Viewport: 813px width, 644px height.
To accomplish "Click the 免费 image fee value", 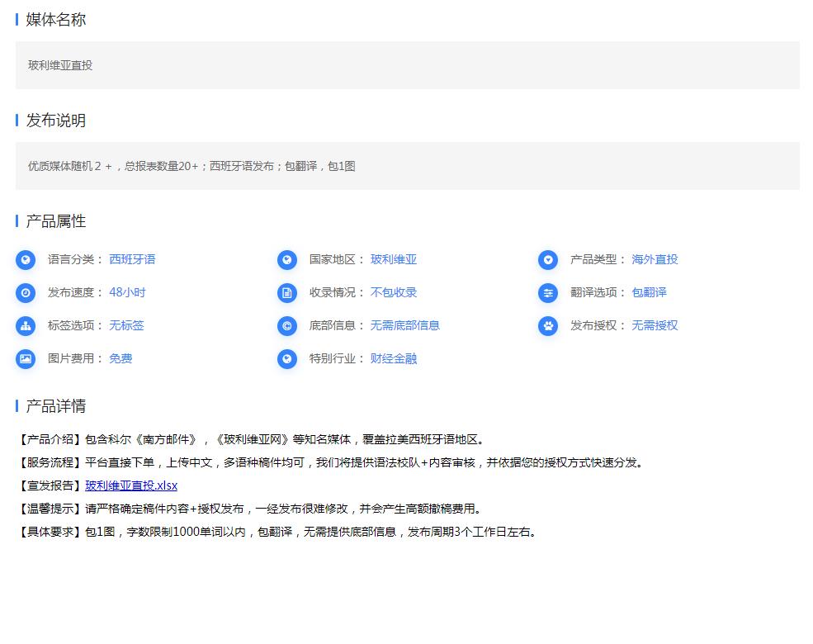I will pyautogui.click(x=121, y=358).
